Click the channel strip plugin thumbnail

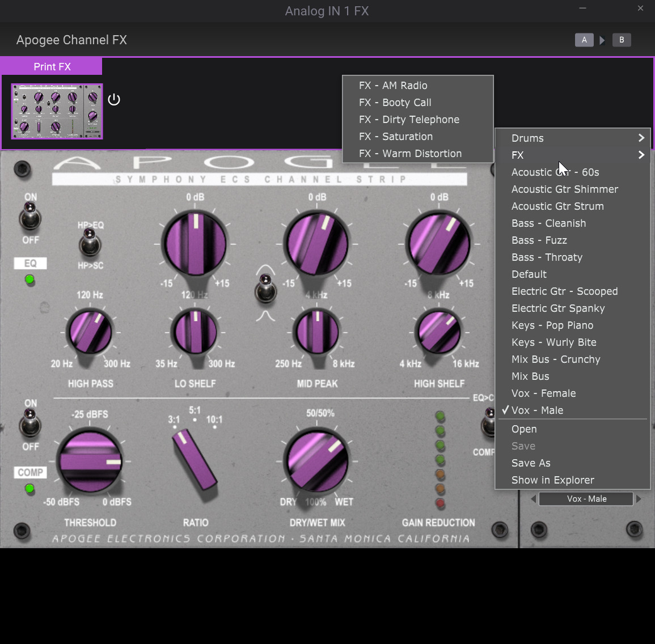pos(57,112)
